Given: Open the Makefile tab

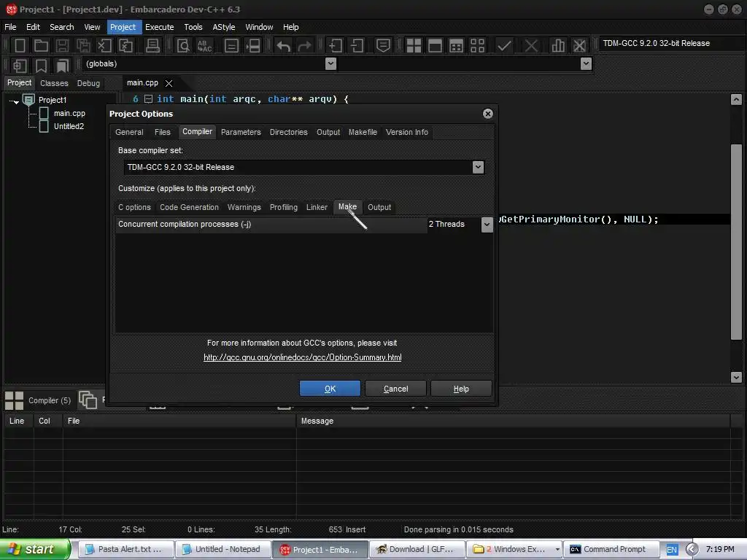Looking at the screenshot, I should pos(363,133).
